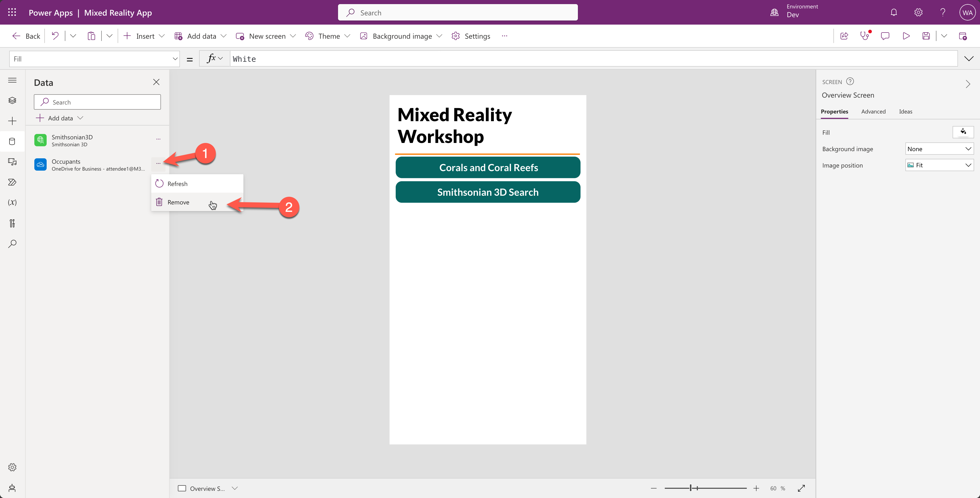
Task: Click the Data panel Search field
Action: (x=97, y=102)
